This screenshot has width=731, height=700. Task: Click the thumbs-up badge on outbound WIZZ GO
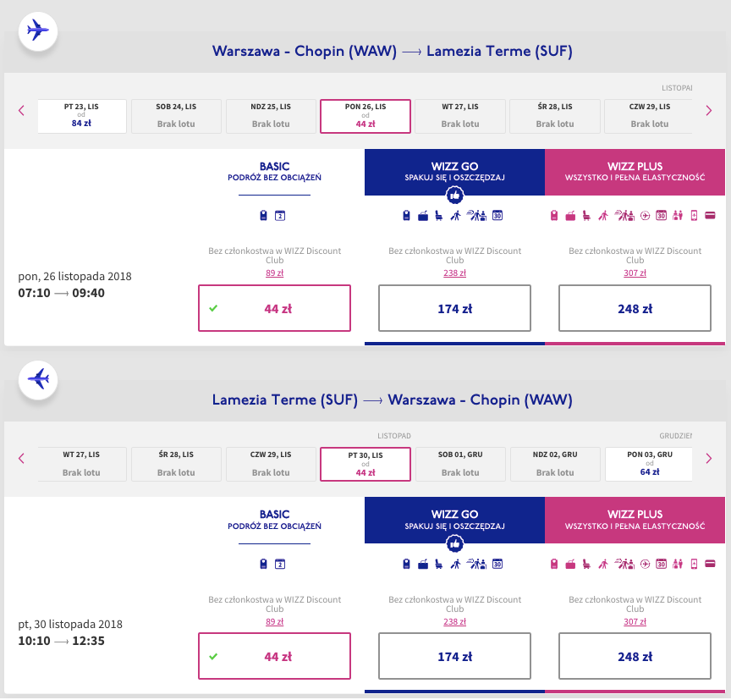point(454,196)
